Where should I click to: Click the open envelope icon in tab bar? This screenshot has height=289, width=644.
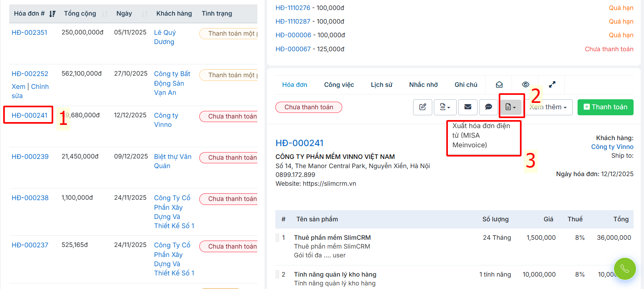(x=499, y=84)
